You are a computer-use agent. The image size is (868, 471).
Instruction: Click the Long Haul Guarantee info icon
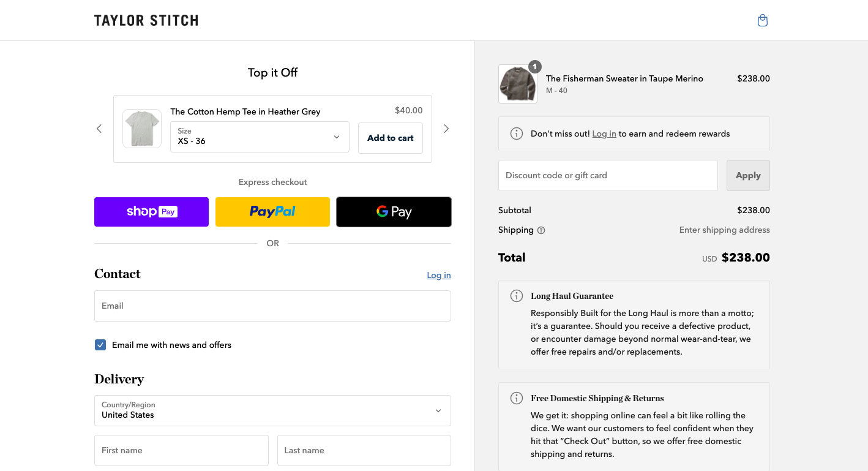[x=517, y=296]
